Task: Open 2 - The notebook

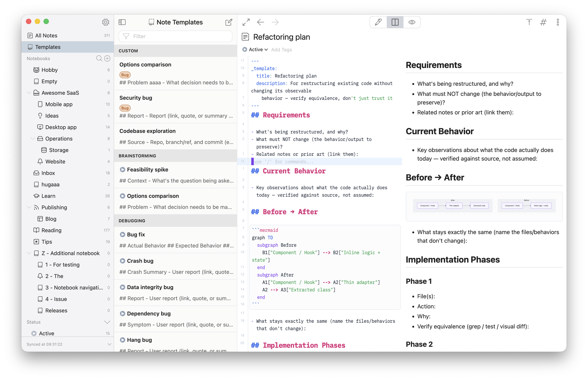Action: click(x=68, y=276)
